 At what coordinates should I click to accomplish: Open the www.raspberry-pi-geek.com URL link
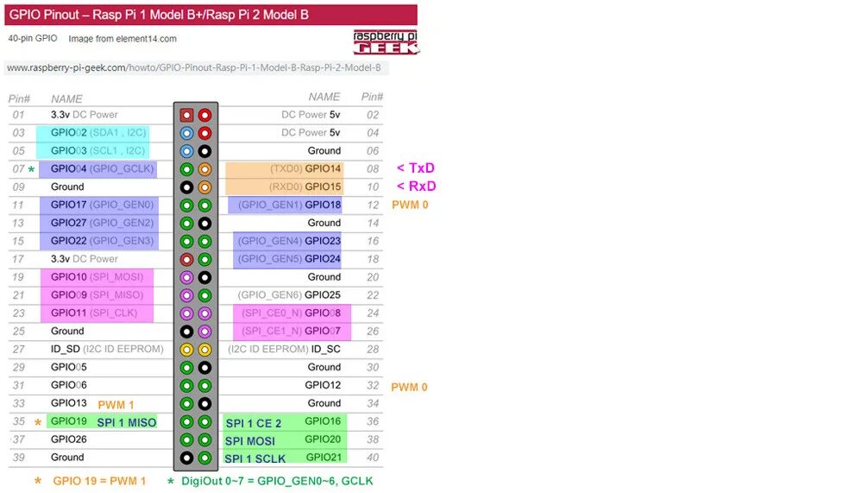click(194, 67)
